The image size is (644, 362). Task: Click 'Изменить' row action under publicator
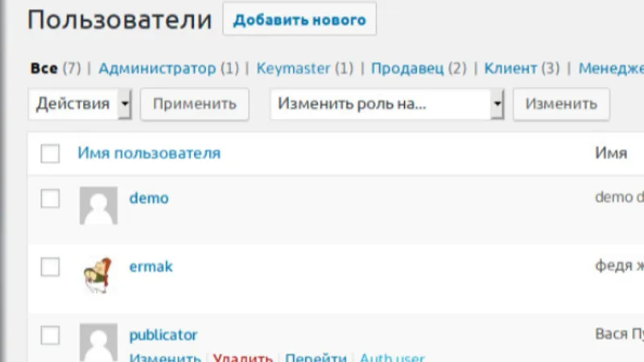[165, 357]
